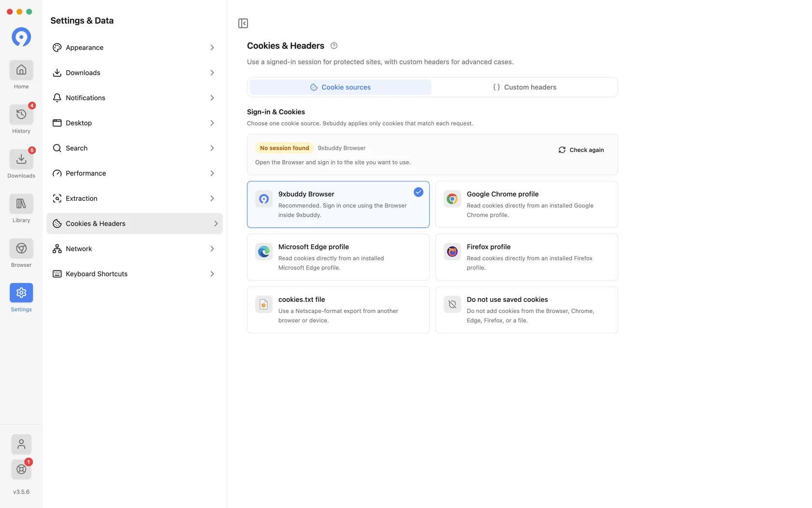Click the History badge showing 4
The width and height of the screenshot is (812, 508).
[32, 105]
